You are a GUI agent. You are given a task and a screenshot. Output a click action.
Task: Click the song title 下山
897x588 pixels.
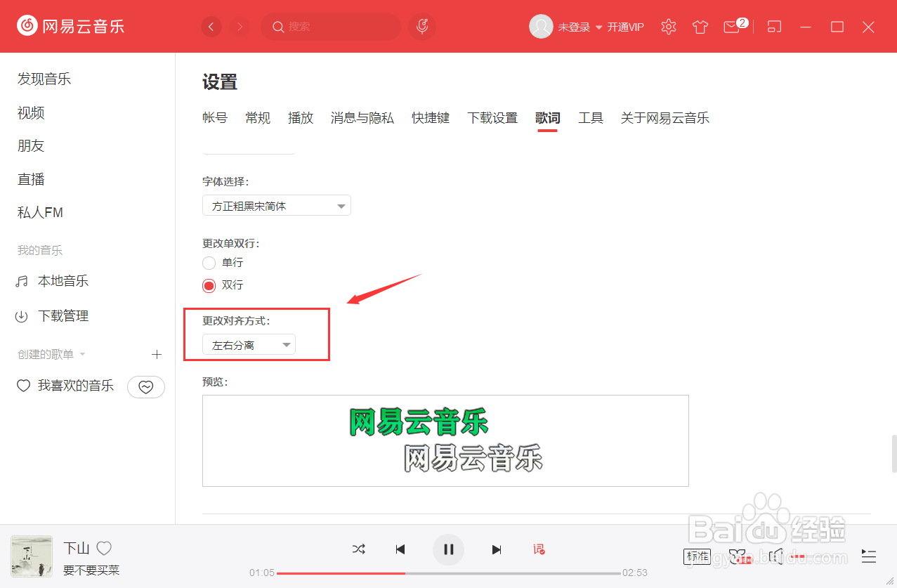point(77,548)
